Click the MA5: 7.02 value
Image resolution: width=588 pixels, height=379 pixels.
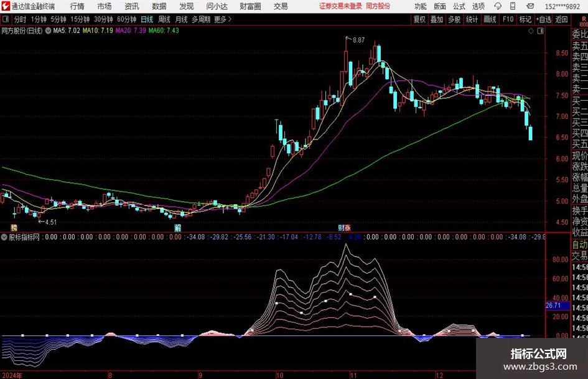coord(67,30)
